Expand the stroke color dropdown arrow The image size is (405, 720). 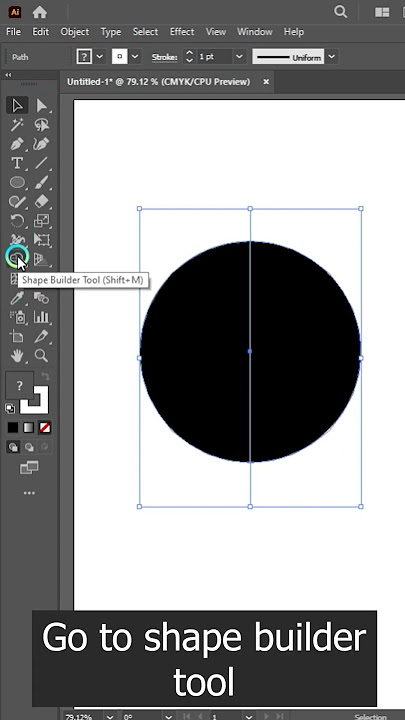point(135,57)
